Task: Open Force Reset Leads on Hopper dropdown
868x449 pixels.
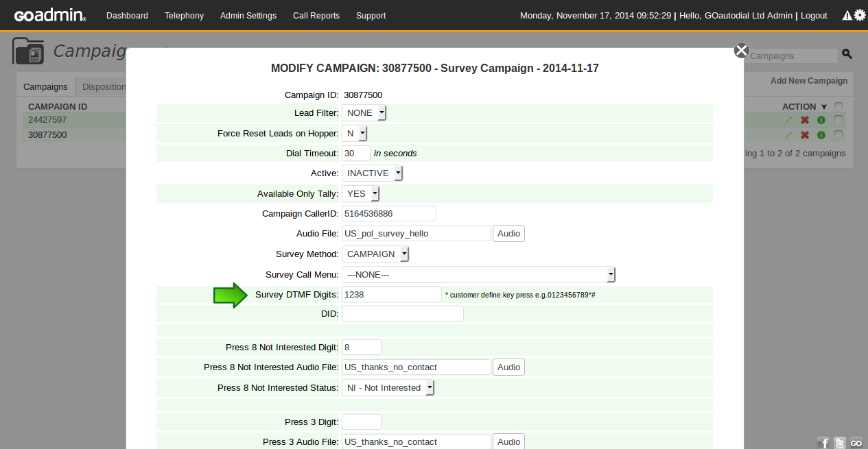Action: [355, 133]
